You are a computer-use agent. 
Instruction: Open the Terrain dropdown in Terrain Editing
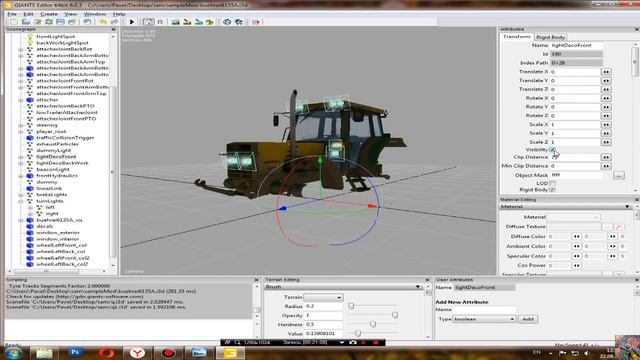pyautogui.click(x=323, y=297)
